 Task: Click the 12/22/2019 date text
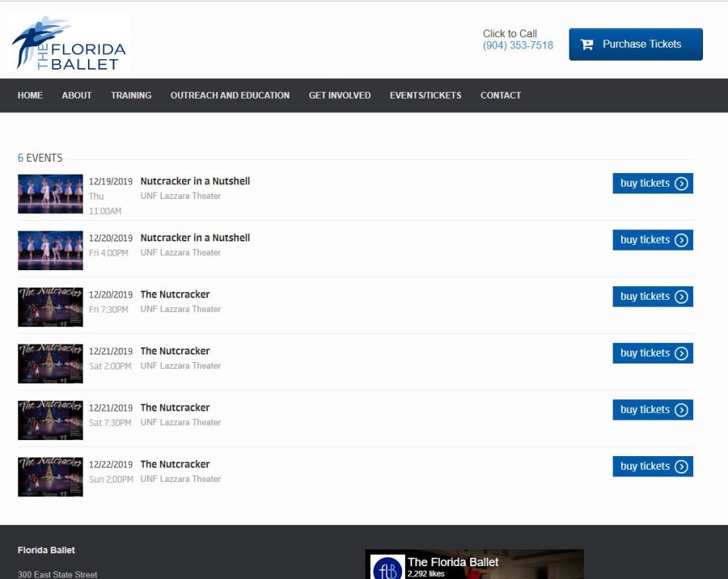point(111,464)
